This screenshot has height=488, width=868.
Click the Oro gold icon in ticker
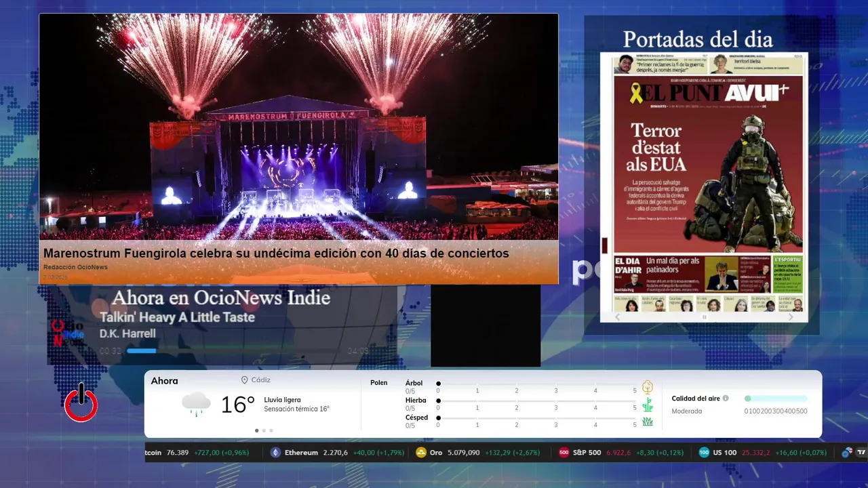[421, 453]
